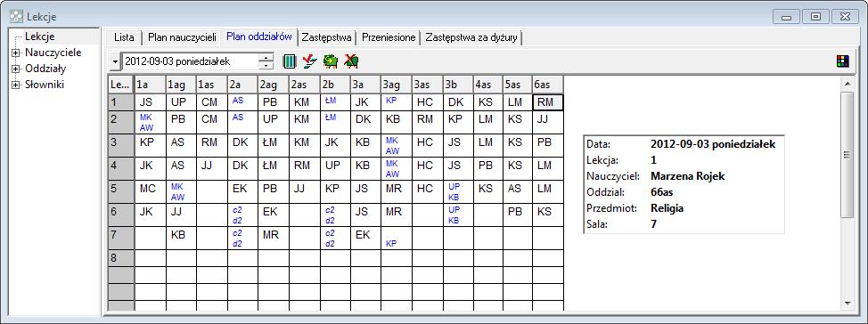The height and width of the screenshot is (324, 868).
Task: Select UP KB cell in 3b lesson 5
Action: tap(458, 191)
